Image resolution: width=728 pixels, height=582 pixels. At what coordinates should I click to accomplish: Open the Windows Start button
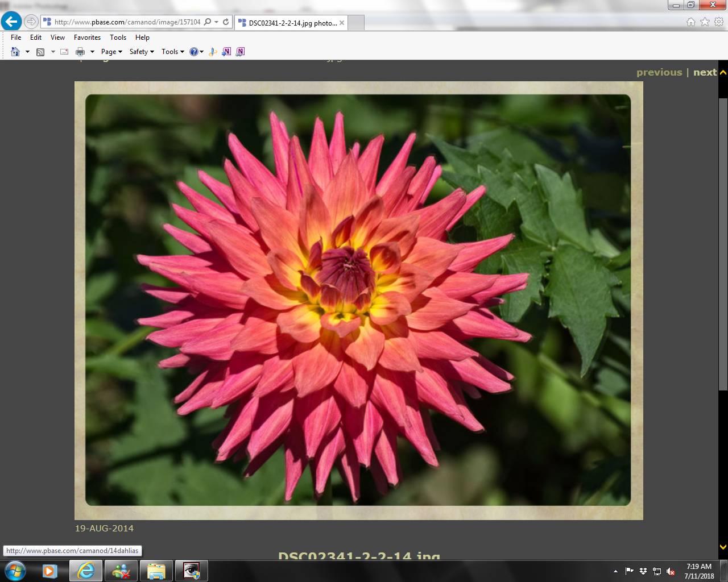(15, 571)
